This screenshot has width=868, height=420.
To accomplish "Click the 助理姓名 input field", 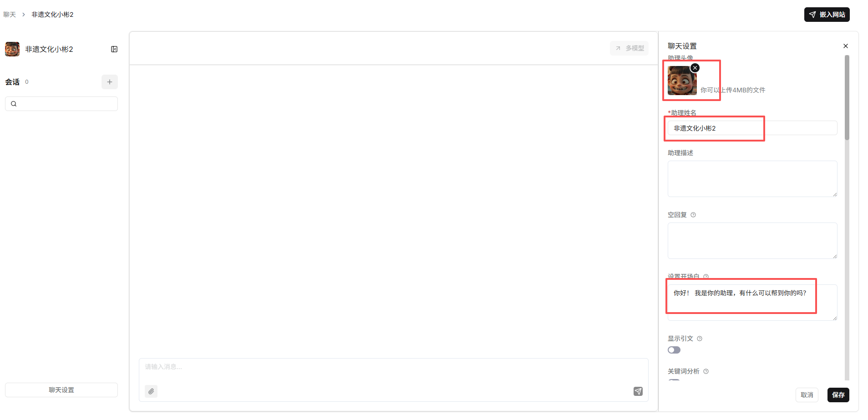I will (x=752, y=128).
